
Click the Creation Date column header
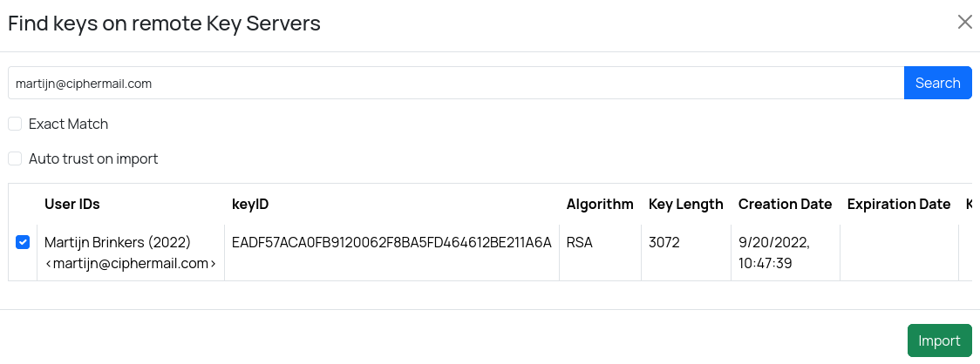tap(785, 204)
